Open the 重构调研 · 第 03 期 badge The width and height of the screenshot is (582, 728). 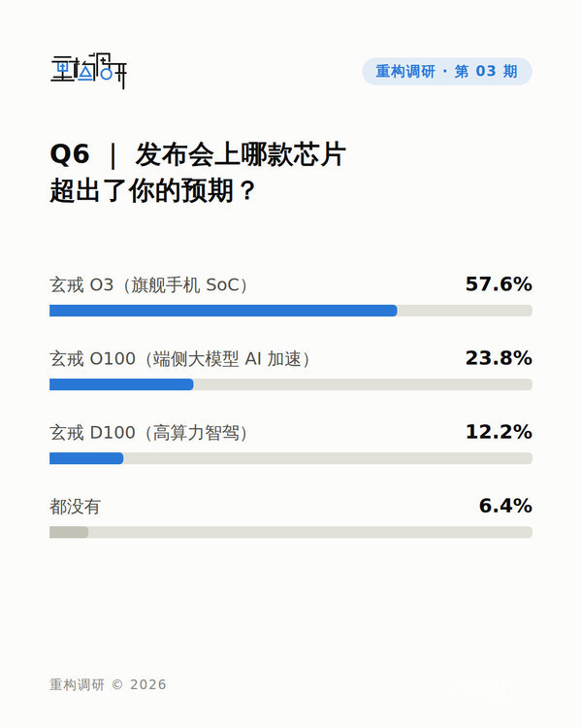coord(447,72)
